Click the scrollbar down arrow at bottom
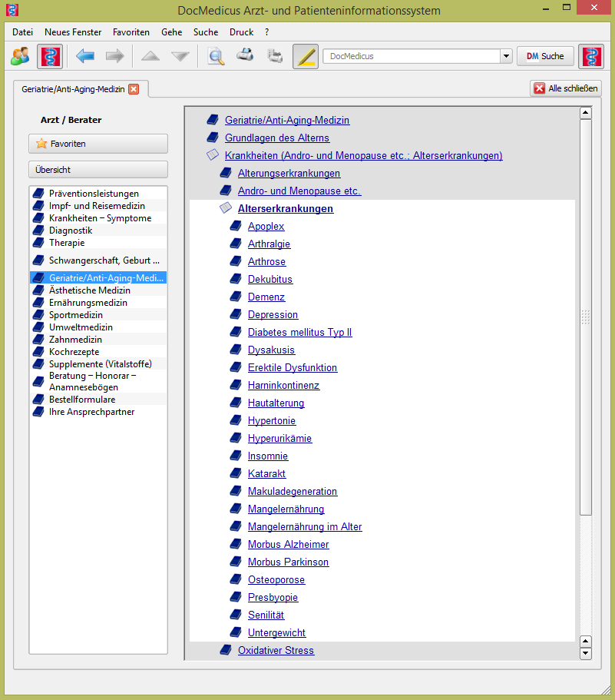This screenshot has height=700, width=615. pyautogui.click(x=586, y=654)
